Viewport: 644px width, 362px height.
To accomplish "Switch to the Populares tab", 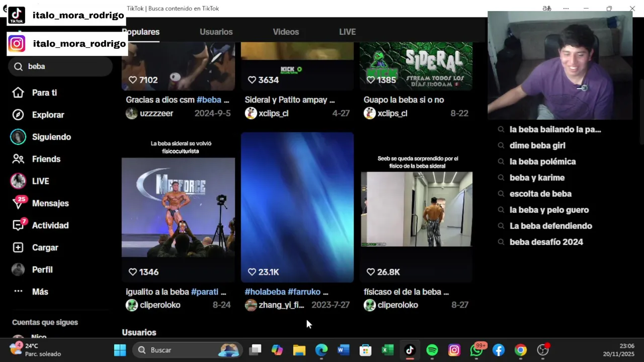I will click(x=140, y=32).
